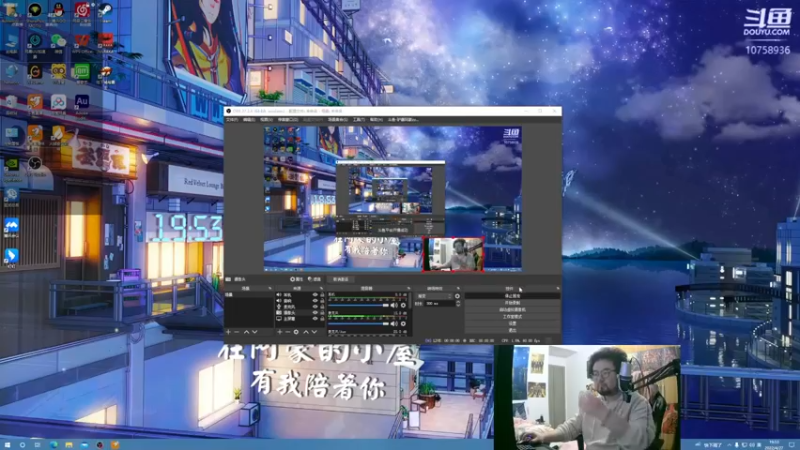Open the WeChat desktop icon
Viewport: 800px width, 450px height.
(x=58, y=42)
